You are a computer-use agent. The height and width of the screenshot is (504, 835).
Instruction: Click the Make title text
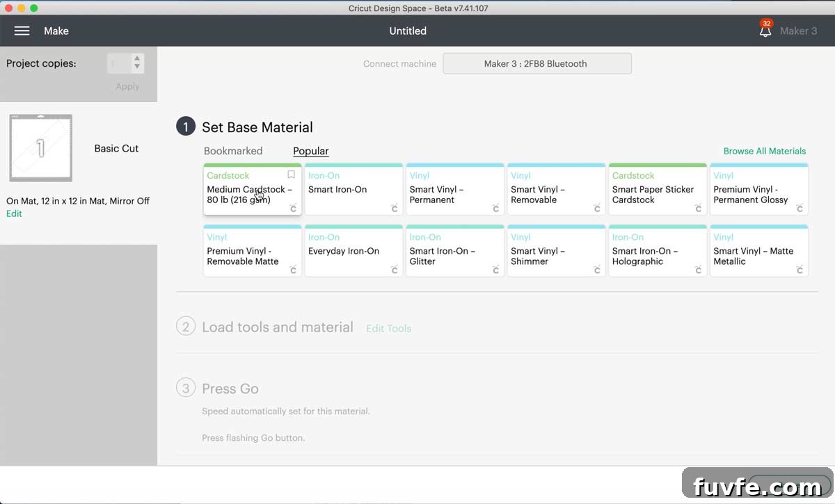coord(56,31)
